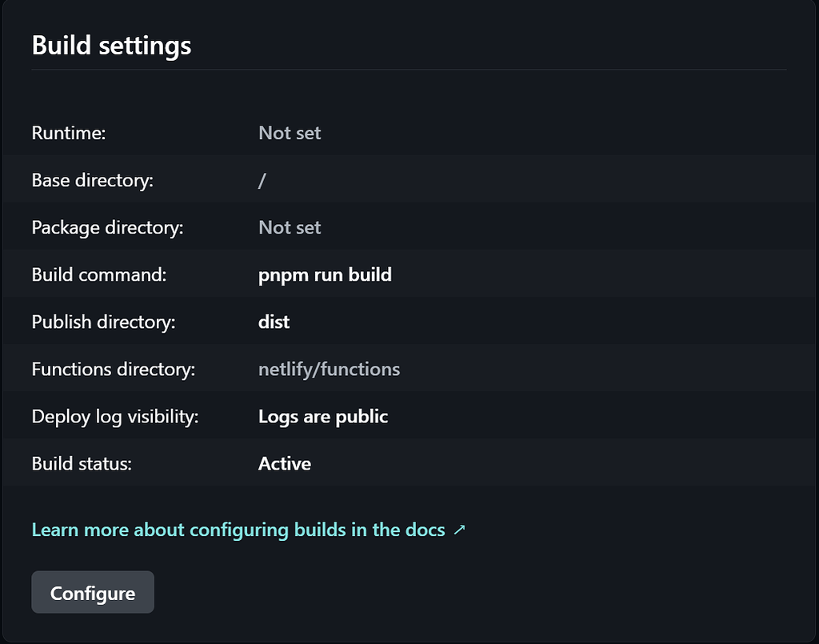Click the Package directory label
The image size is (819, 644).
(x=107, y=227)
